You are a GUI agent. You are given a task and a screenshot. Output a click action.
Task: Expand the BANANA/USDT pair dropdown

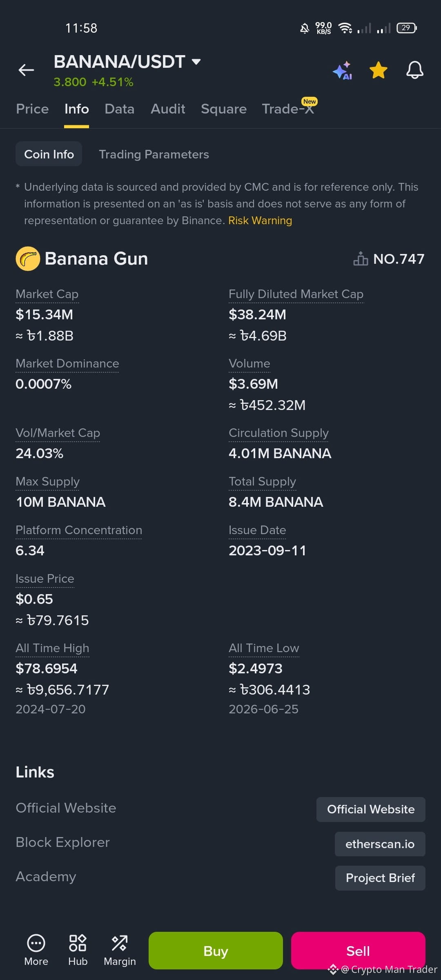coord(196,62)
